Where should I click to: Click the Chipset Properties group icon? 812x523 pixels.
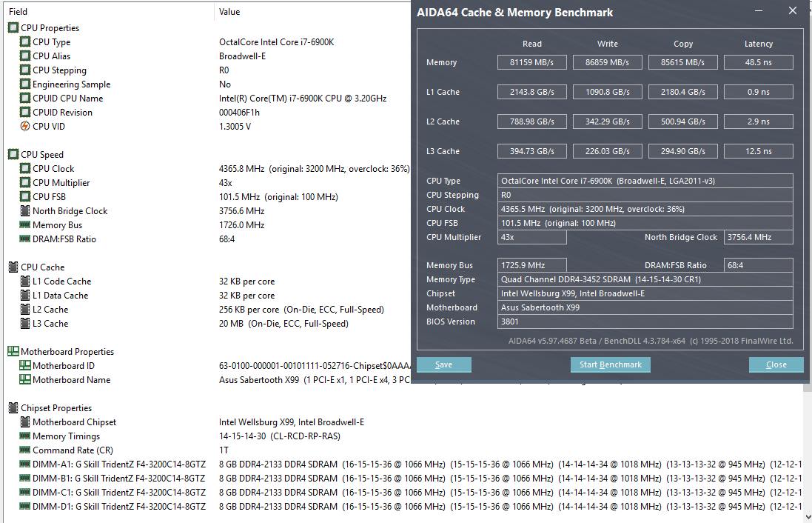tap(13, 408)
